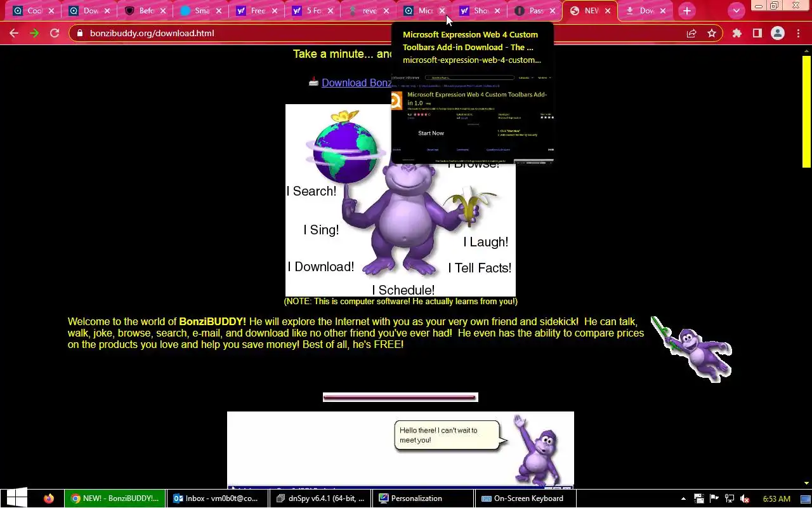This screenshot has width=812, height=508.
Task: Click the NOTE computer software caption
Action: (x=400, y=302)
